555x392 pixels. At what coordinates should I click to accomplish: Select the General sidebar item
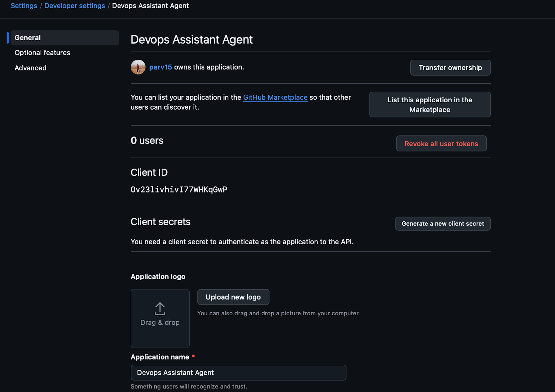point(65,37)
